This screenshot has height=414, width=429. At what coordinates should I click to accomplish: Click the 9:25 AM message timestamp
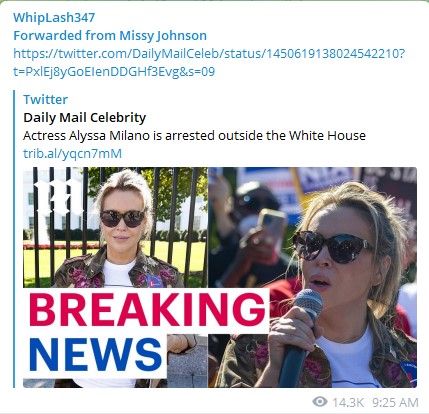click(395, 402)
